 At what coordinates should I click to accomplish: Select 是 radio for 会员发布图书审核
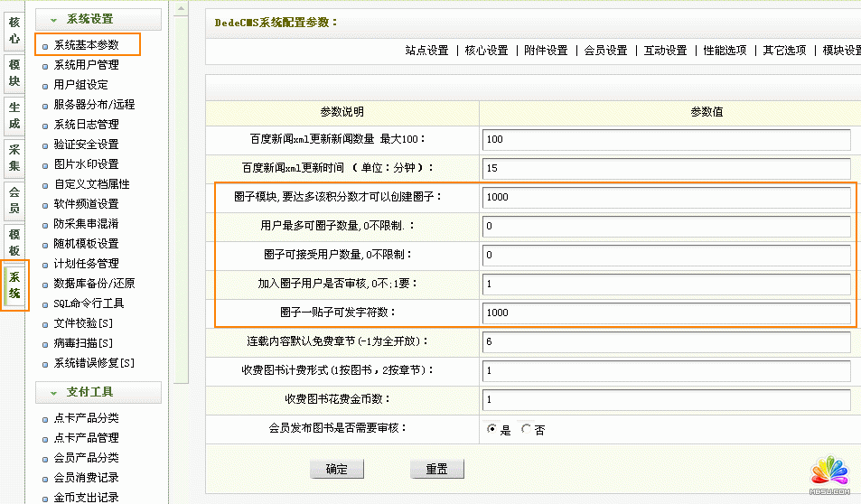coord(492,430)
